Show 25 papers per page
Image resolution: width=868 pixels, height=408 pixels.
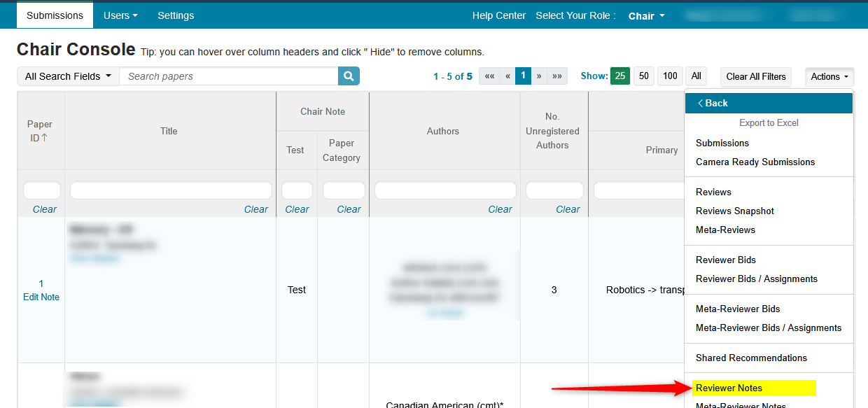point(620,76)
